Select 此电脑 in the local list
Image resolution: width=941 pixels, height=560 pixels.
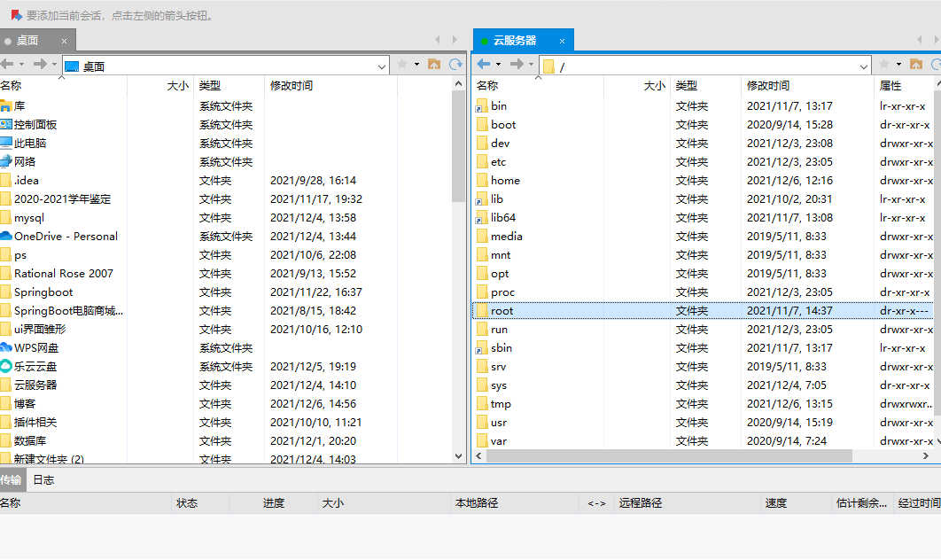click(x=23, y=144)
